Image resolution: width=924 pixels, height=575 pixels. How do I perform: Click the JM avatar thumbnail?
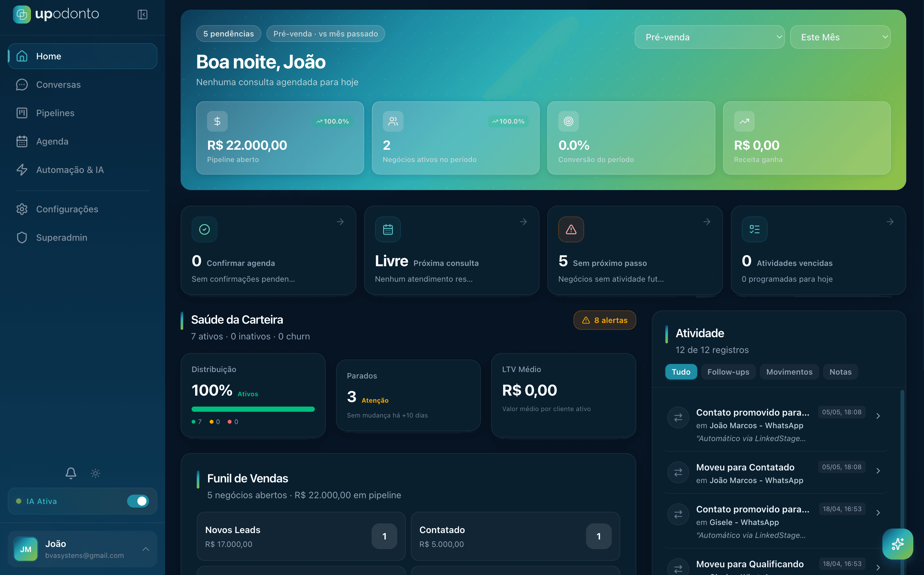pyautogui.click(x=26, y=549)
